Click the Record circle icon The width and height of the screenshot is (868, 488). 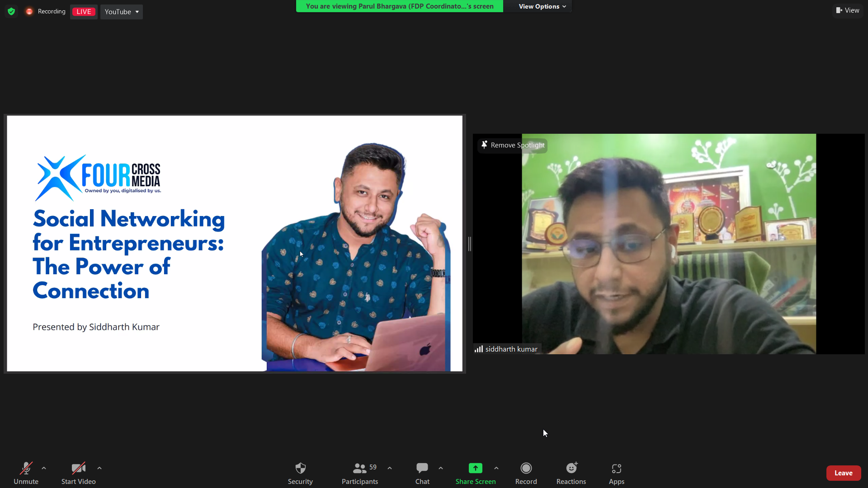click(x=526, y=468)
